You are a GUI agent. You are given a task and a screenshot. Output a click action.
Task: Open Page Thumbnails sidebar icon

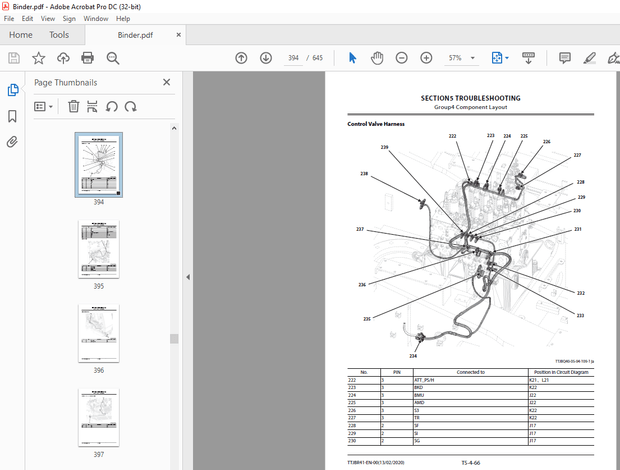click(13, 90)
